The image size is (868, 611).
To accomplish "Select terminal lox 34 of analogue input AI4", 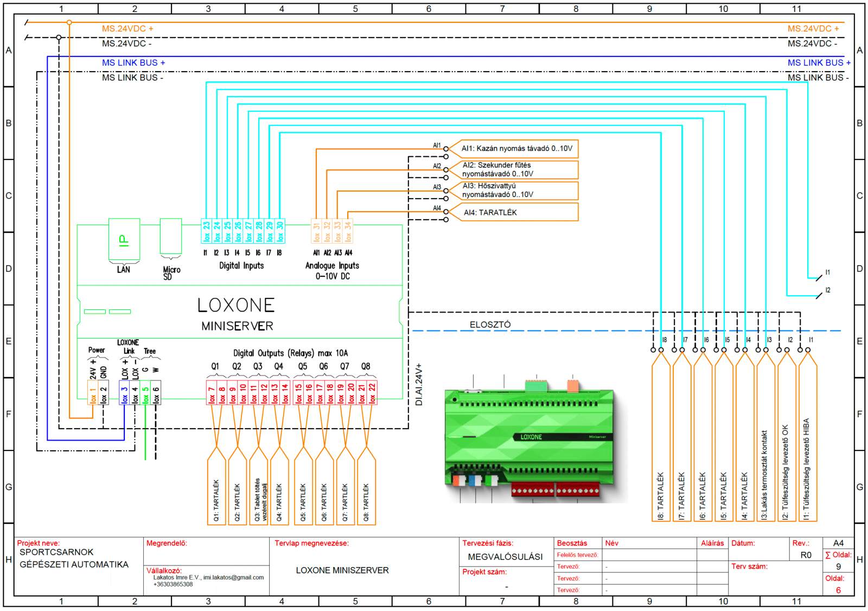I will tap(348, 231).
